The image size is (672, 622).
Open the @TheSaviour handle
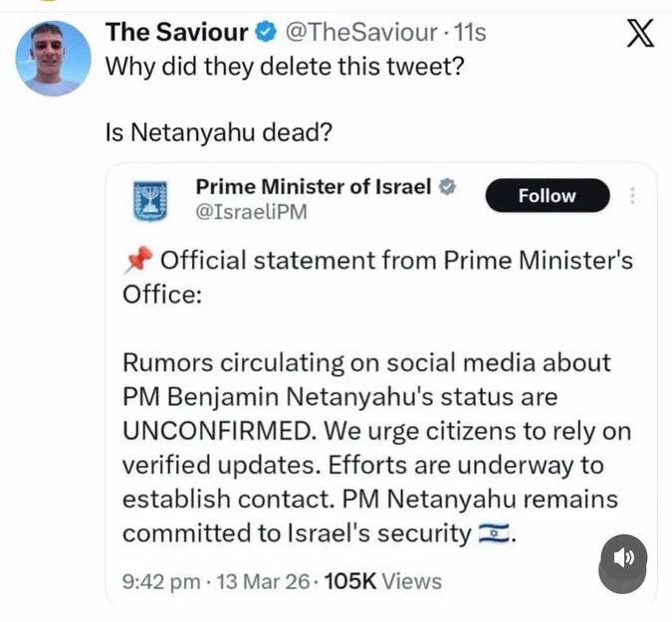tap(359, 32)
